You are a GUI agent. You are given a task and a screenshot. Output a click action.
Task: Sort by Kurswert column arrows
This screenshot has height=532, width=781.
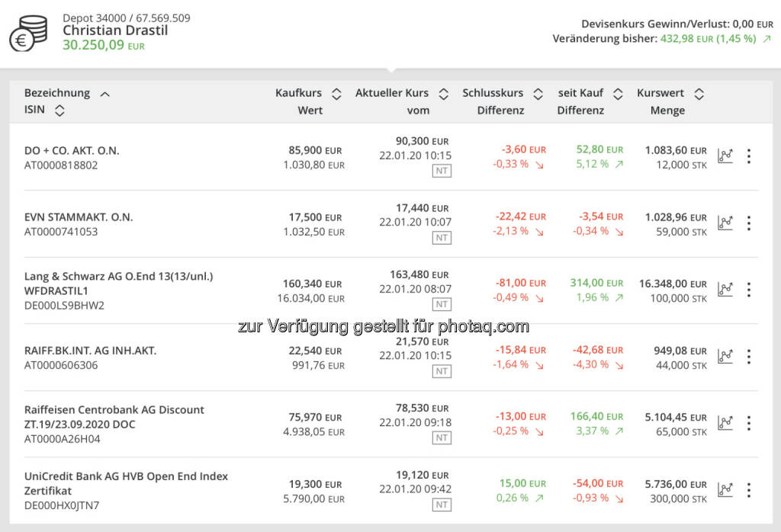click(x=699, y=94)
